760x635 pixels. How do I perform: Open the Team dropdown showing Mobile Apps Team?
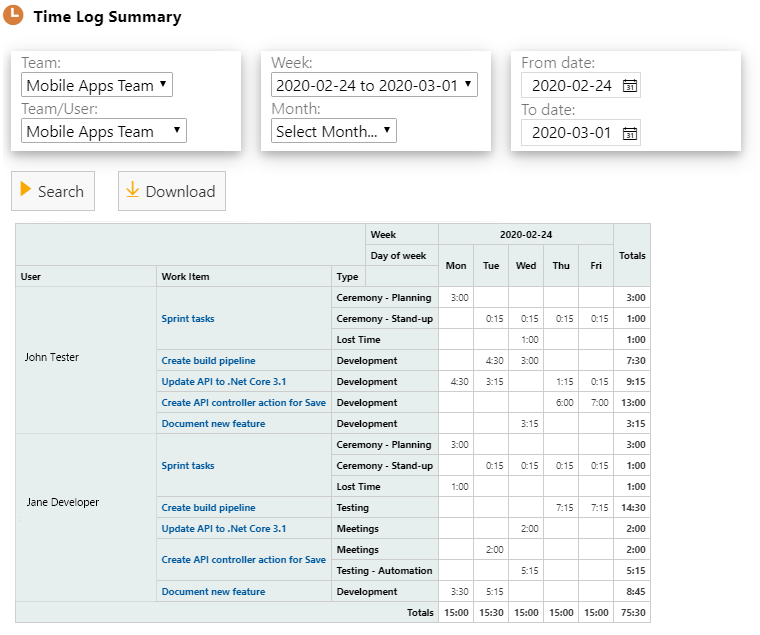97,85
